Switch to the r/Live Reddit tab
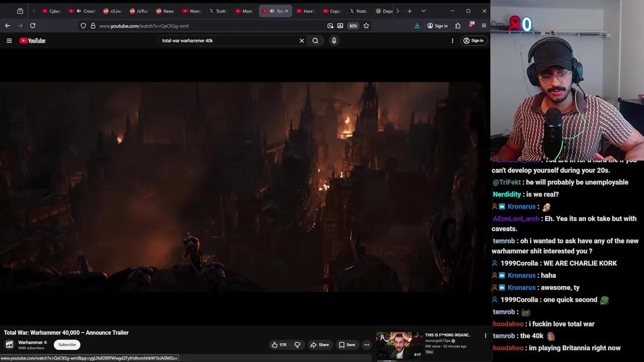The height and width of the screenshot is (362, 644). 113,11
